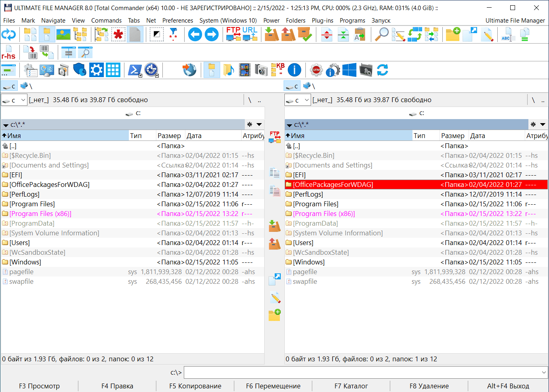This screenshot has width=549, height=392.
Task: Expand the command line history dropdown
Action: point(544,372)
